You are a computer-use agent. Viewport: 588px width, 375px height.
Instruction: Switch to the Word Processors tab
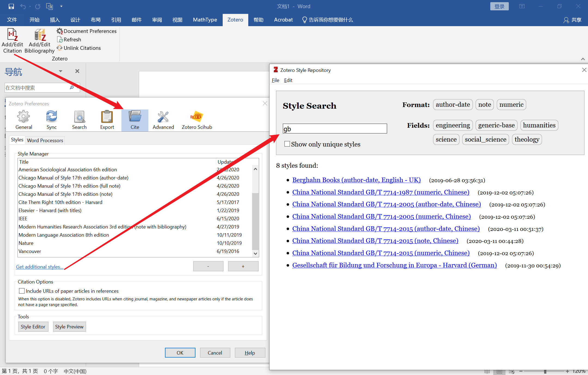(45, 140)
